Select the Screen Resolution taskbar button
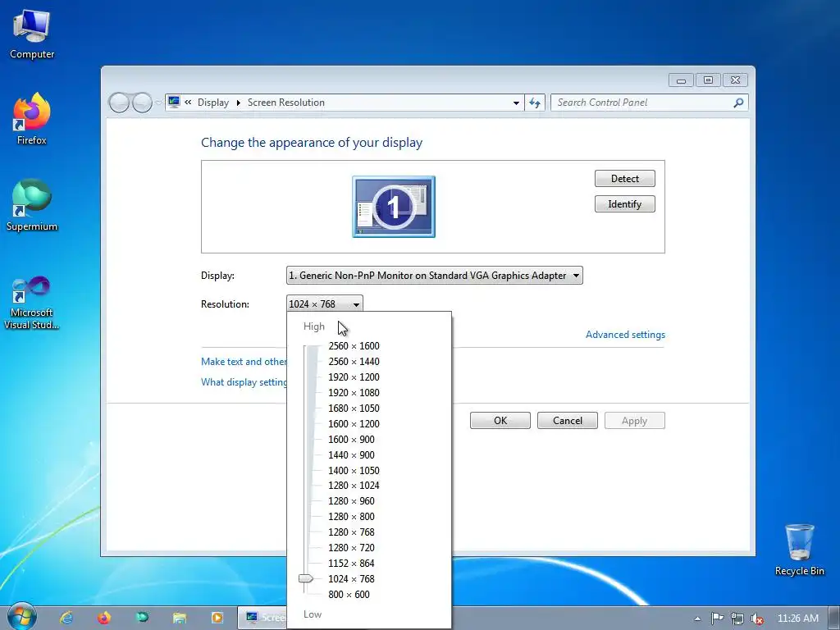The height and width of the screenshot is (630, 840). [x=262, y=618]
